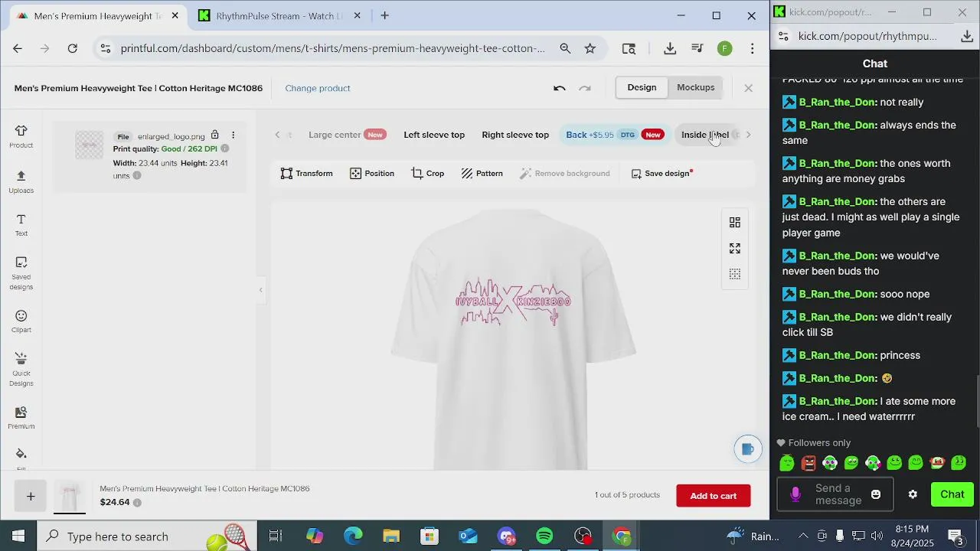This screenshot has width=980, height=551.
Task: Open the Windows notification center
Action: tap(955, 536)
